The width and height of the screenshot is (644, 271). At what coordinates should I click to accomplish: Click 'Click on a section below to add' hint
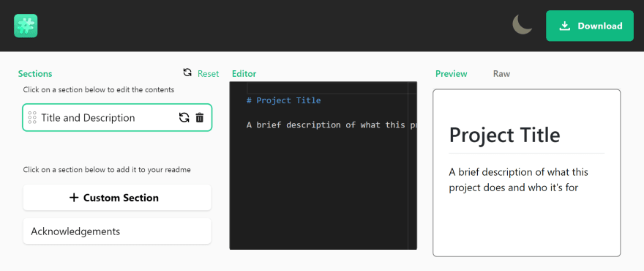[x=107, y=169]
